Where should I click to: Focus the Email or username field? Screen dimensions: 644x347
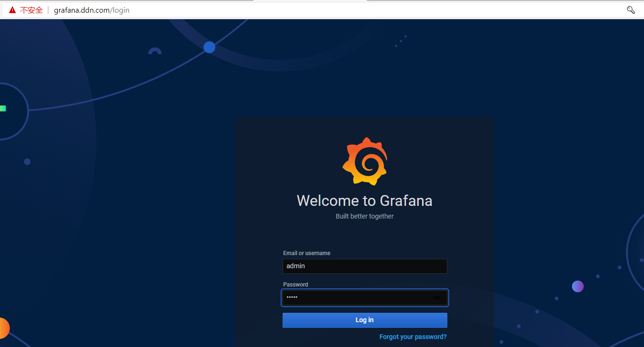click(x=365, y=266)
